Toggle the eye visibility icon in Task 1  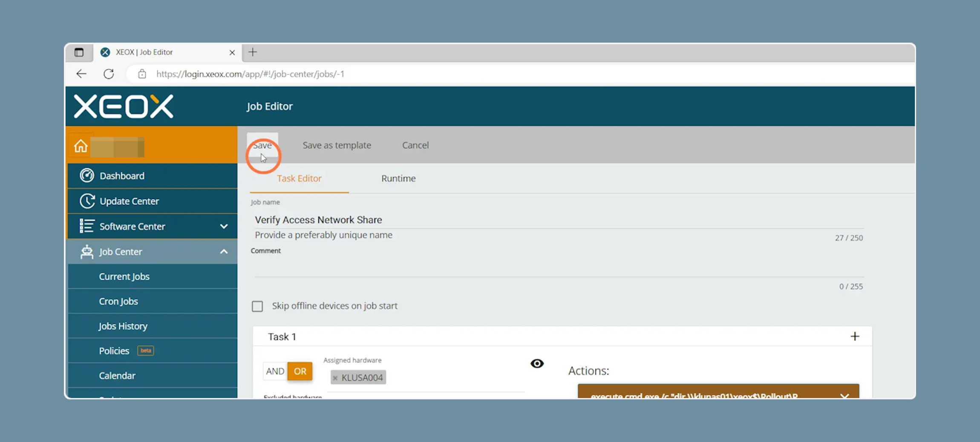(x=537, y=363)
